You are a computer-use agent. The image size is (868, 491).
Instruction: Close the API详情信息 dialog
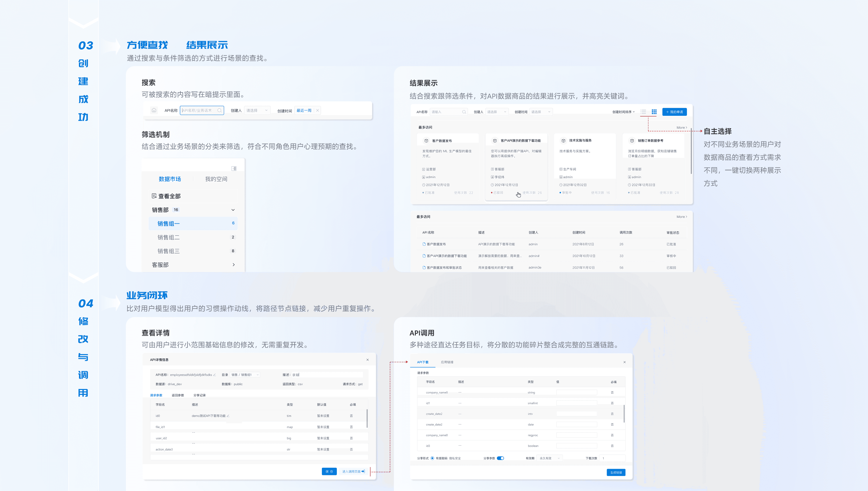(x=367, y=360)
